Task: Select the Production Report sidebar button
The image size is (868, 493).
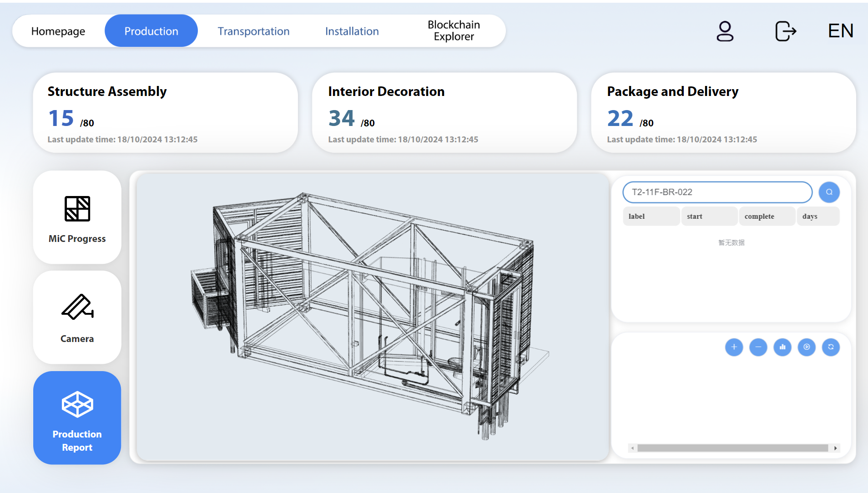Action: [x=77, y=418]
